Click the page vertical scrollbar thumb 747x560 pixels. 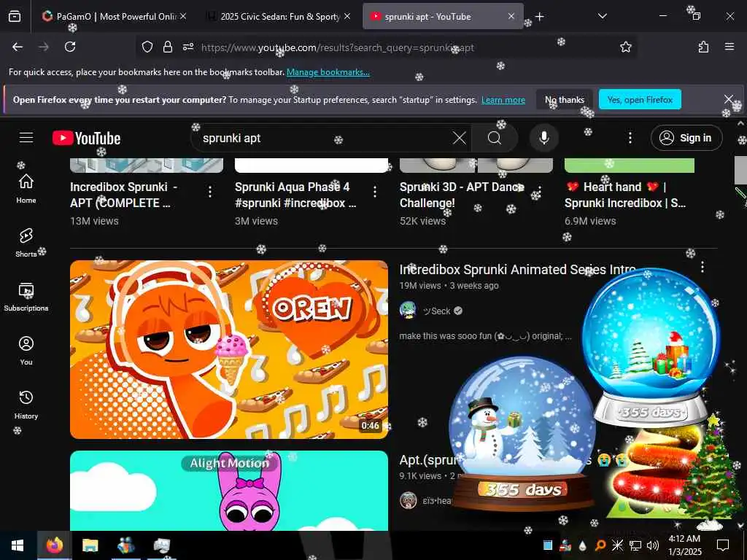point(740,169)
